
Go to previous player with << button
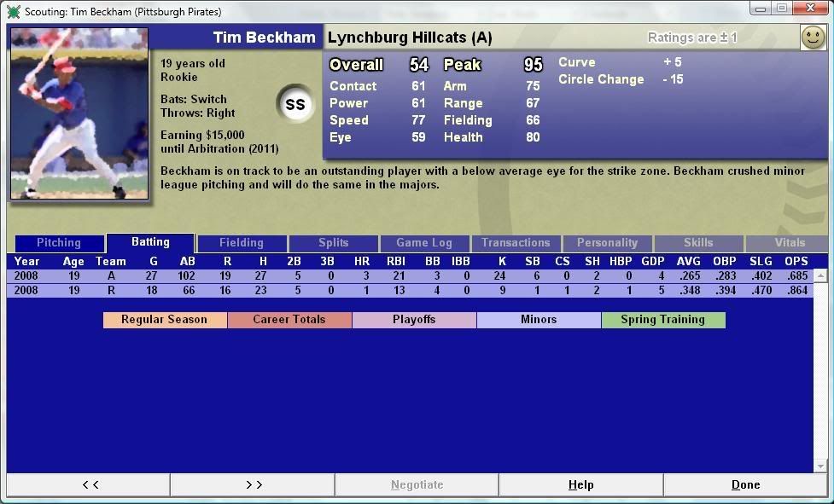(89, 484)
